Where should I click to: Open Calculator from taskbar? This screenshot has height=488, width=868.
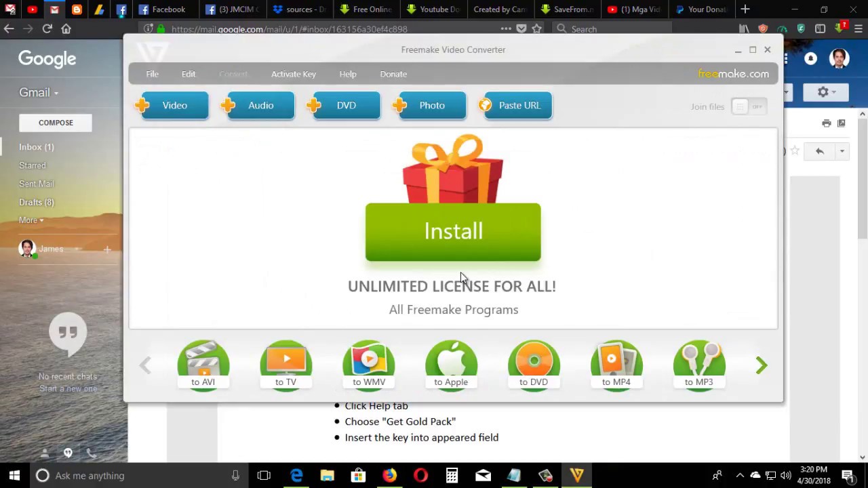(452, 475)
